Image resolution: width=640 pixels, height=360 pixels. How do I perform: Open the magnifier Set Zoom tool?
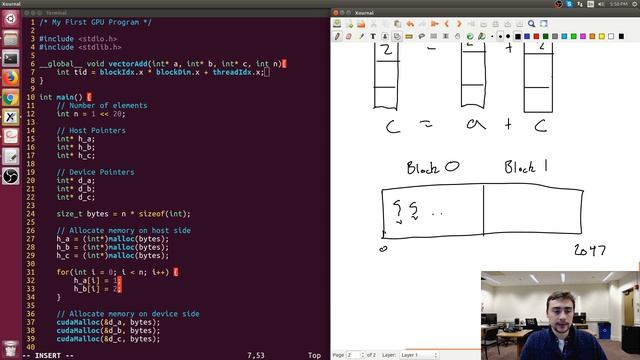click(531, 24)
